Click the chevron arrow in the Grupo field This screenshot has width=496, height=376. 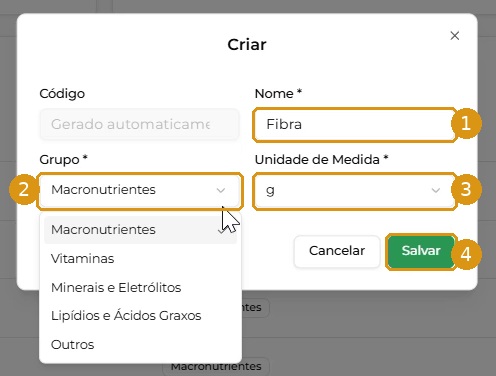click(221, 190)
